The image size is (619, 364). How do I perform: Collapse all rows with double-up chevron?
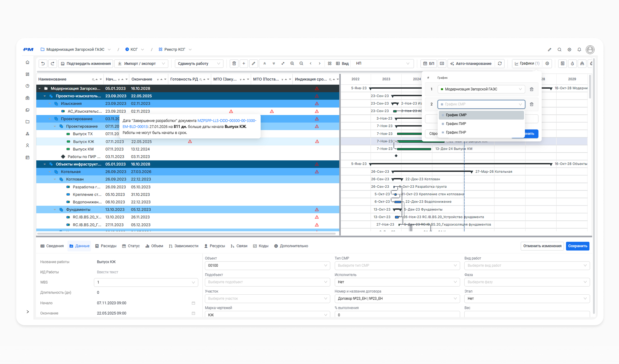point(264,63)
